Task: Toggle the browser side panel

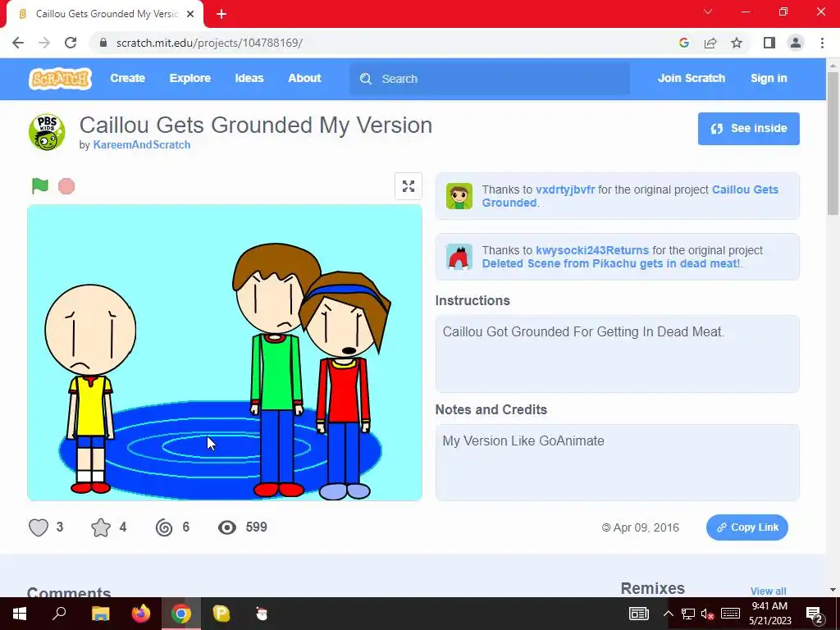Action: point(769,43)
